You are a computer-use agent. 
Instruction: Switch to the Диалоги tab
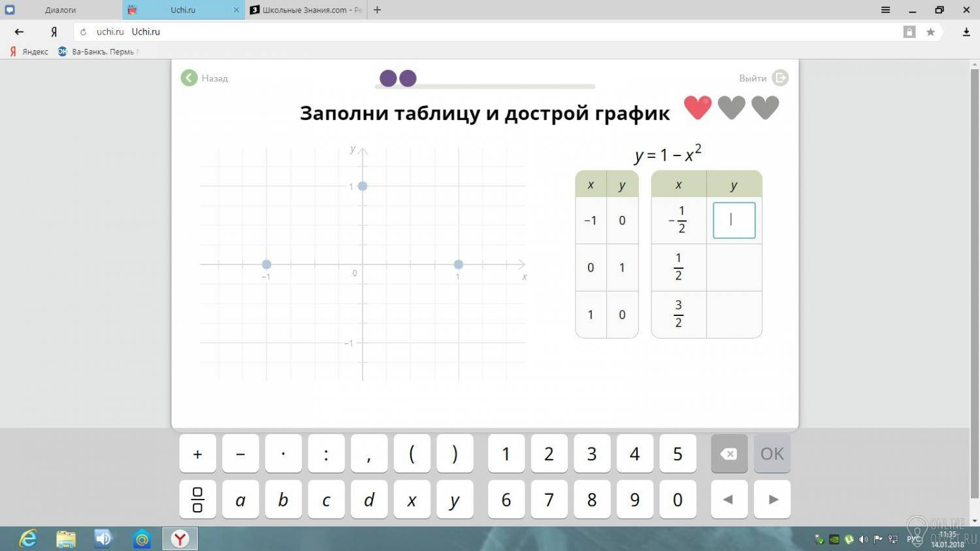tap(61, 10)
